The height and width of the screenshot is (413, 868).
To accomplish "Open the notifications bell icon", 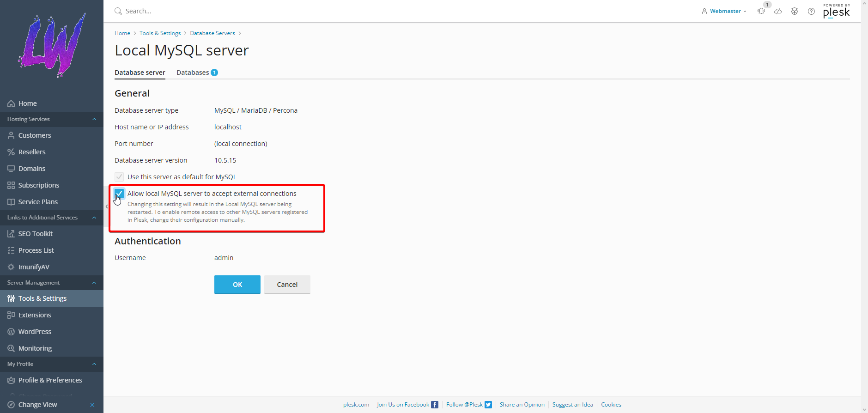I will [x=761, y=11].
